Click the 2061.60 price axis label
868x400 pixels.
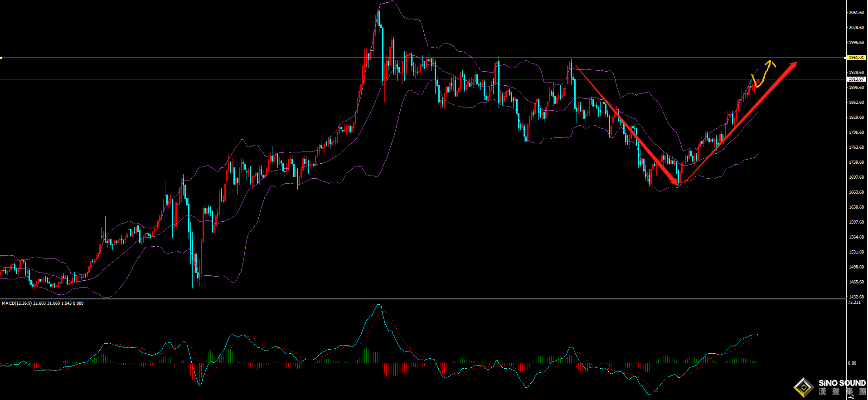(856, 13)
